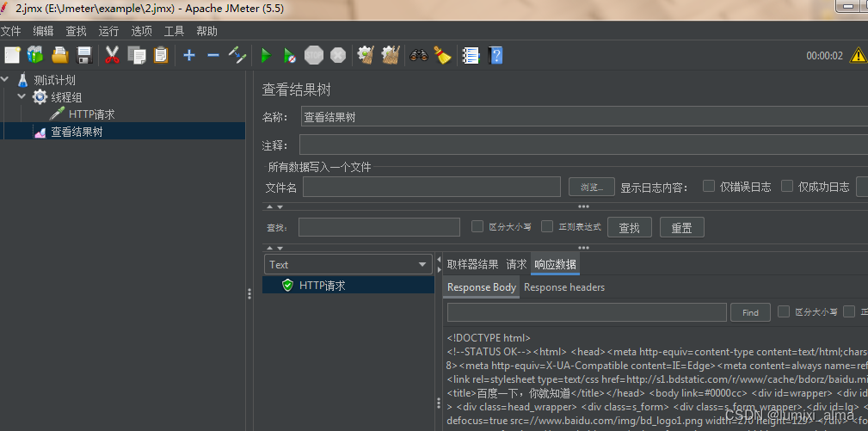This screenshot has height=431, width=868.
Task: Open the Function helper list icon
Action: 471,55
